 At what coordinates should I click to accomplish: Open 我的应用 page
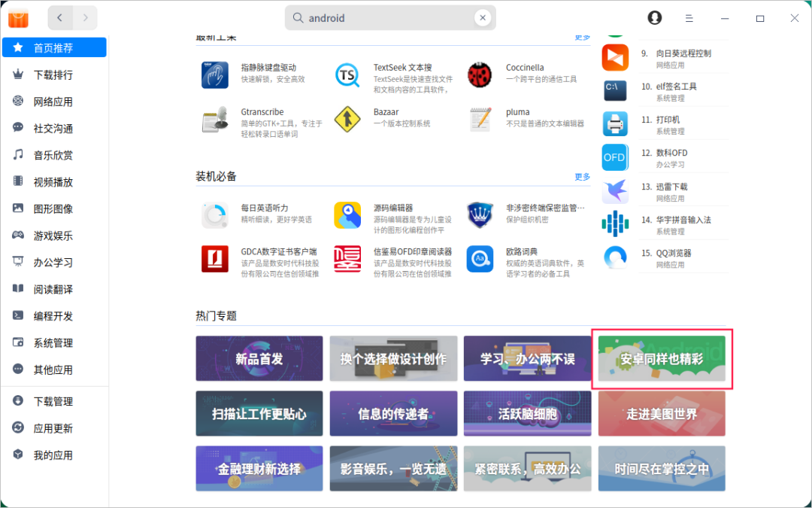54,455
